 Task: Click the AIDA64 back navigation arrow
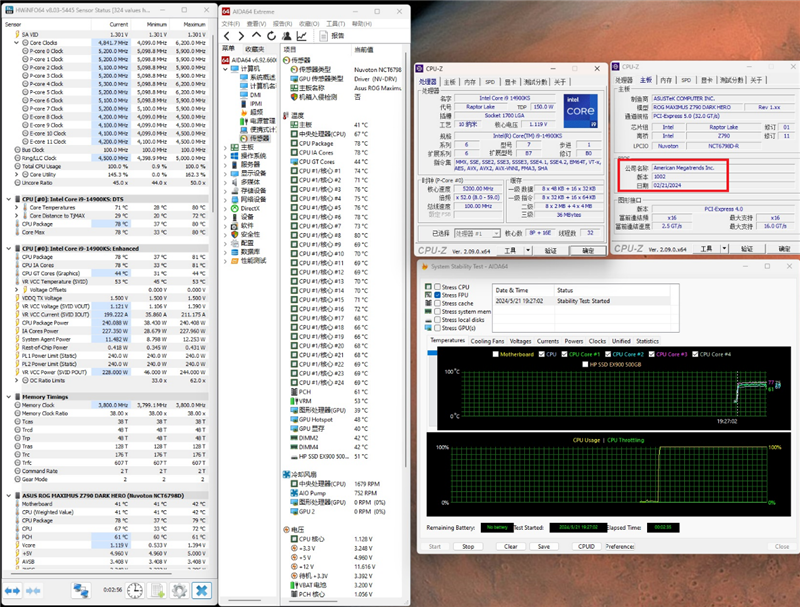[228, 34]
